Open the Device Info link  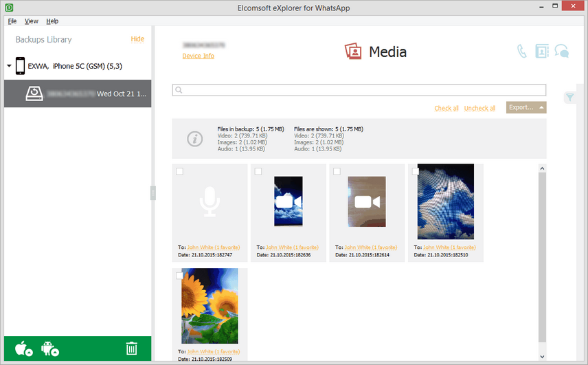pyautogui.click(x=198, y=56)
